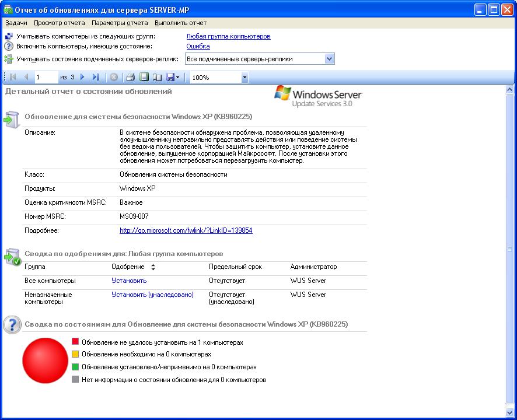The height and width of the screenshot is (420, 517).
Task: Click Windows Server Update Services logo
Action: pyautogui.click(x=318, y=97)
